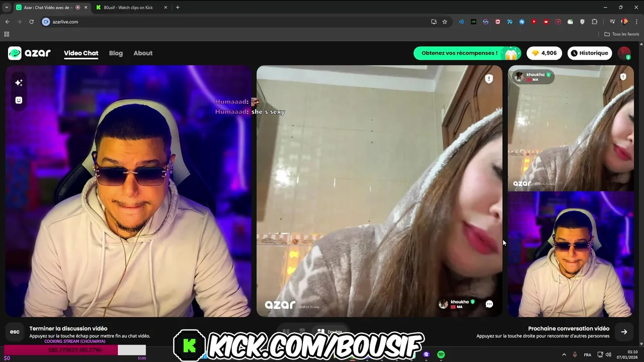Report via alert icon on right thumbnail

(x=623, y=77)
